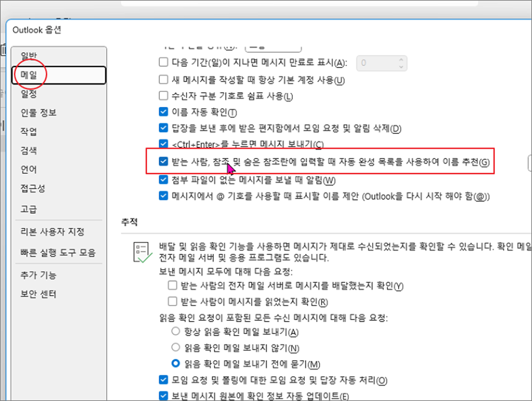
Task: Decrease expiry days with down arrow
Action: 401,67
